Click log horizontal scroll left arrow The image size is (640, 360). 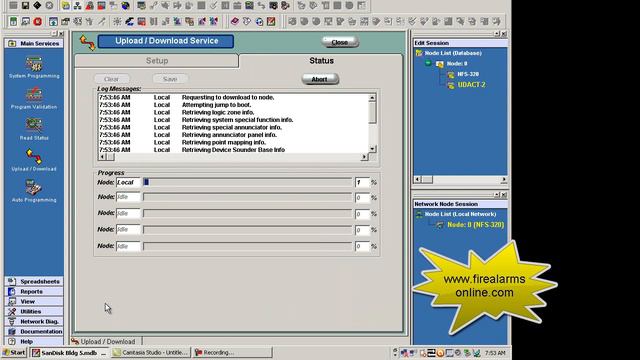[x=102, y=157]
